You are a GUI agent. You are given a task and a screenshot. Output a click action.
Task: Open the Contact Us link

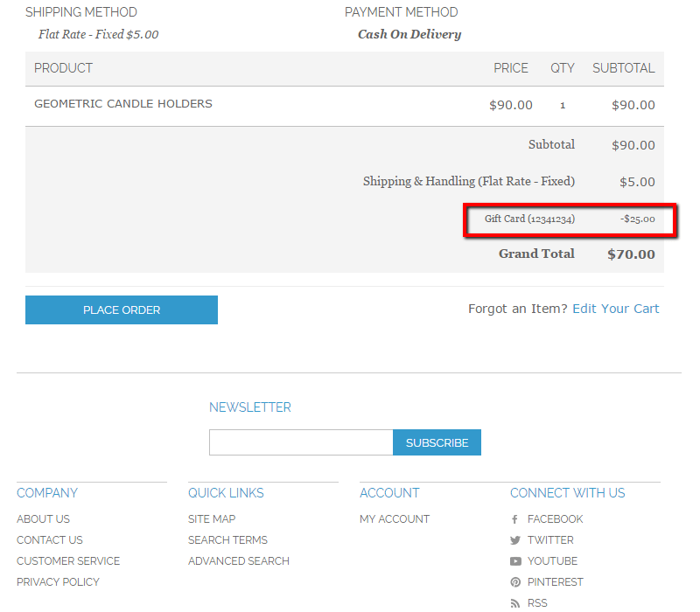pyautogui.click(x=50, y=540)
